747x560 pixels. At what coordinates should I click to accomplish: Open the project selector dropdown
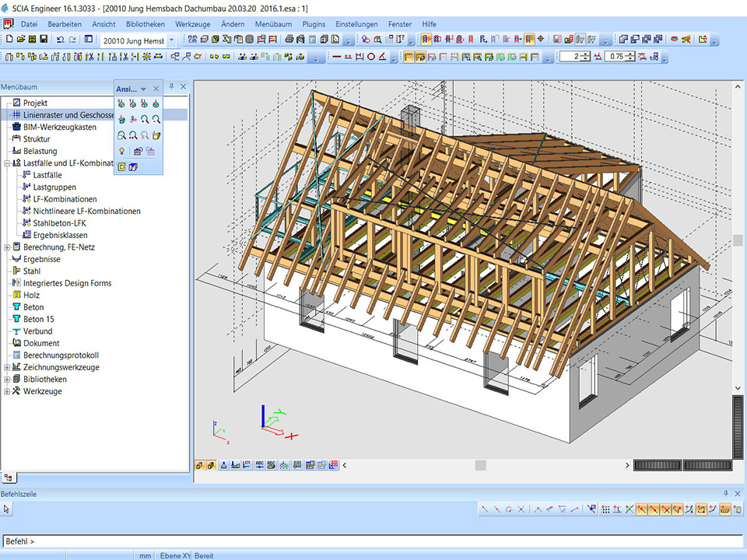pyautogui.click(x=171, y=40)
